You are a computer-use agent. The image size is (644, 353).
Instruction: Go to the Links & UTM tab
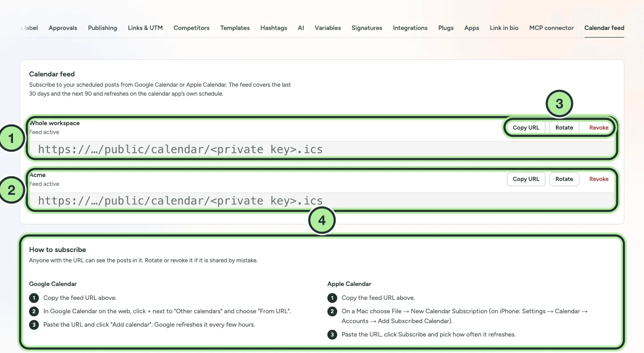145,28
